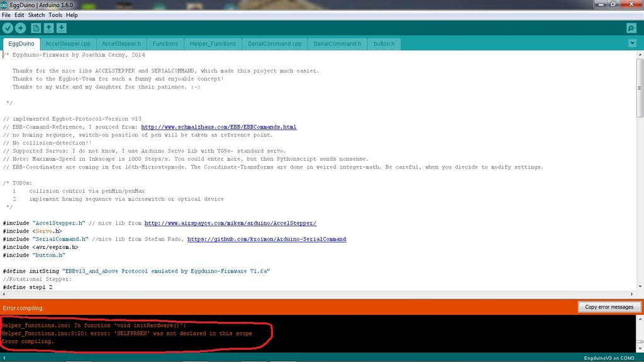Click the '#define initSting' code line
The width and height of the screenshot is (644, 362).
(x=136, y=271)
